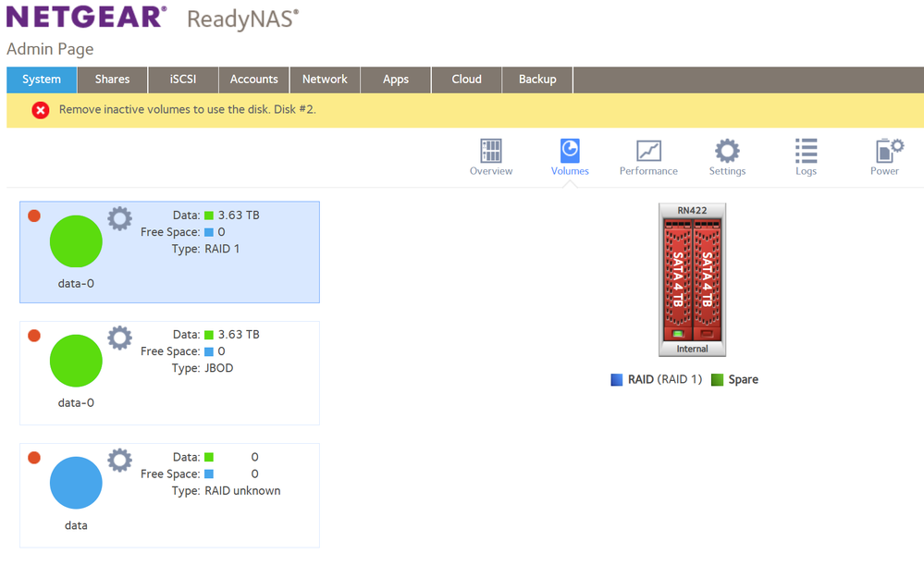Viewport: 924px width, 566px height.
Task: Click gear icon on JBOD volume
Action: [x=120, y=338]
